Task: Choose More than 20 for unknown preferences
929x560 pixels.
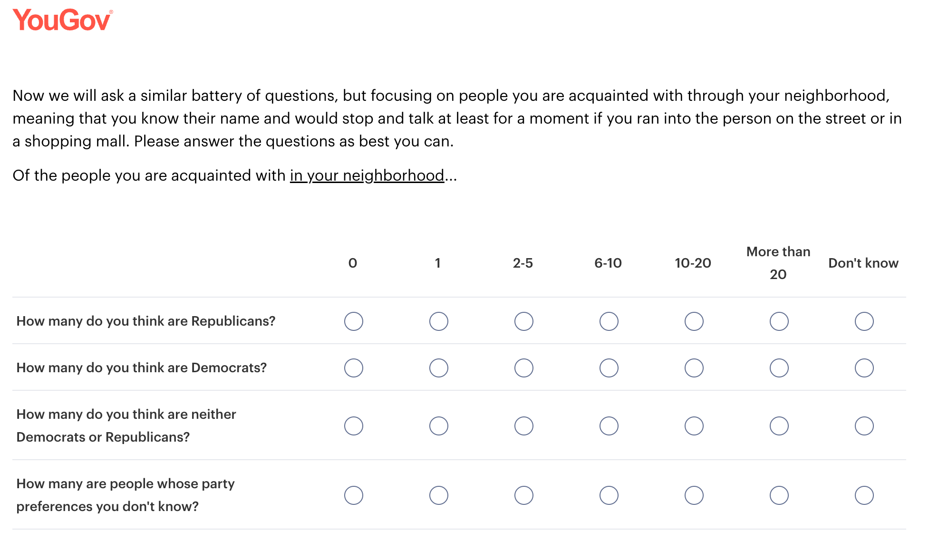Action: 779,495
